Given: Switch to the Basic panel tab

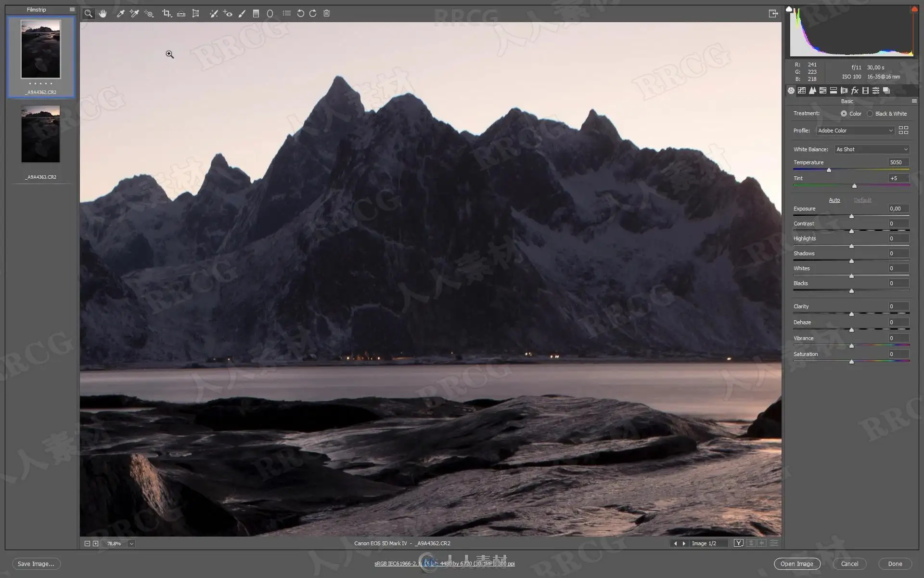Looking at the screenshot, I should coord(791,91).
